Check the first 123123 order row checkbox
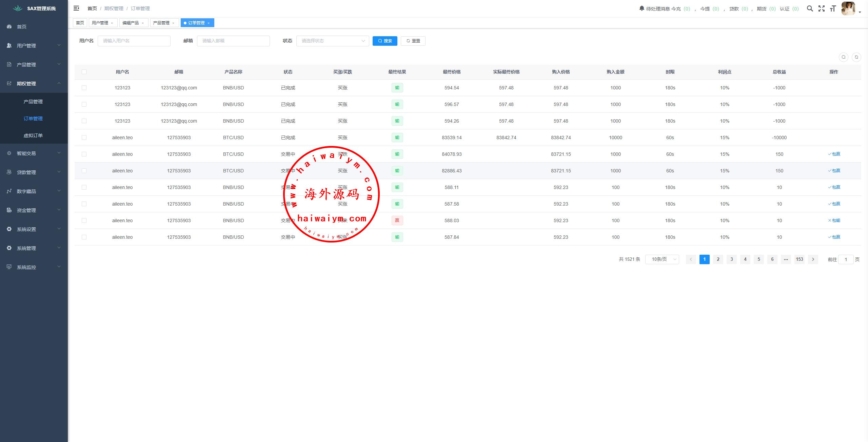868x442 pixels. click(84, 88)
